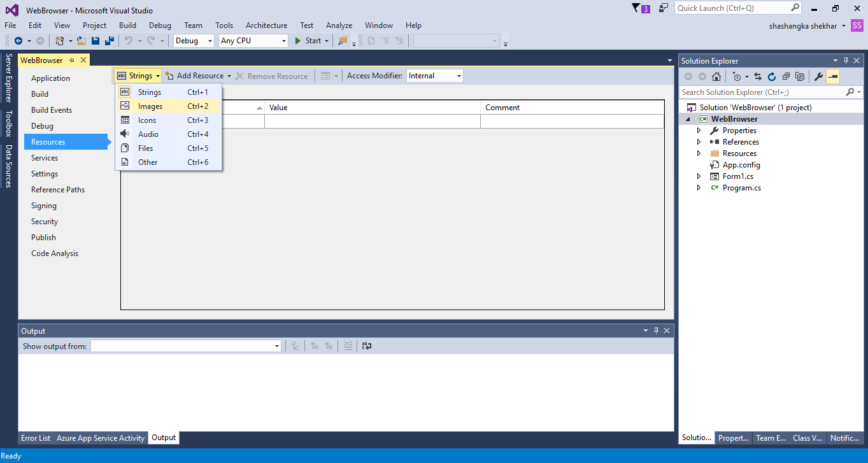
Task: Click the Toggle Word Wrap icon in Output
Action: pos(367,346)
